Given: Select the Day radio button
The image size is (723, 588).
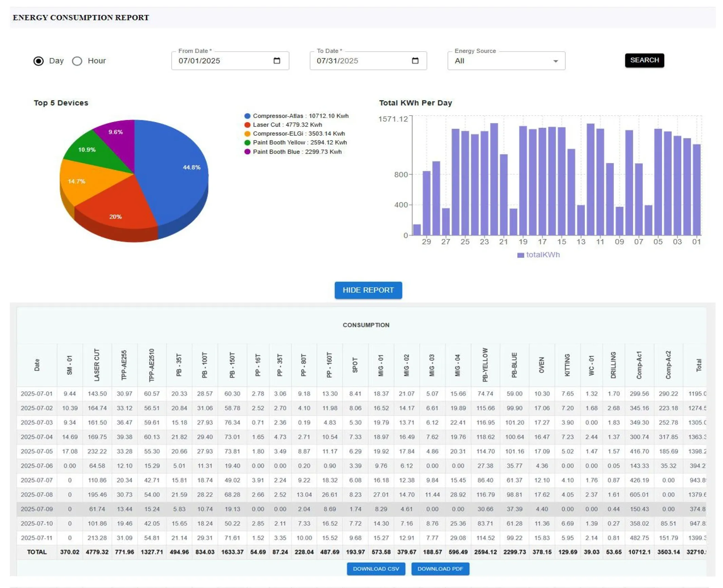Looking at the screenshot, I should pos(39,61).
